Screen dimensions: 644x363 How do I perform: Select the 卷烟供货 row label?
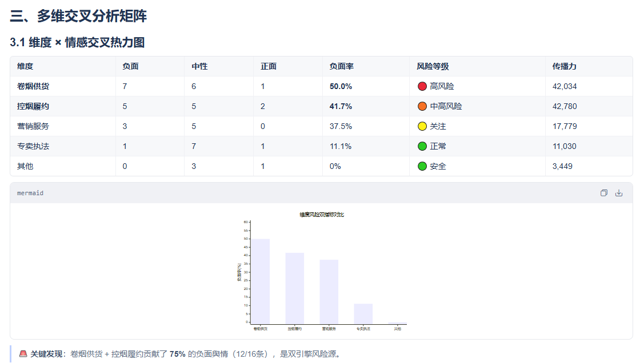pyautogui.click(x=33, y=86)
